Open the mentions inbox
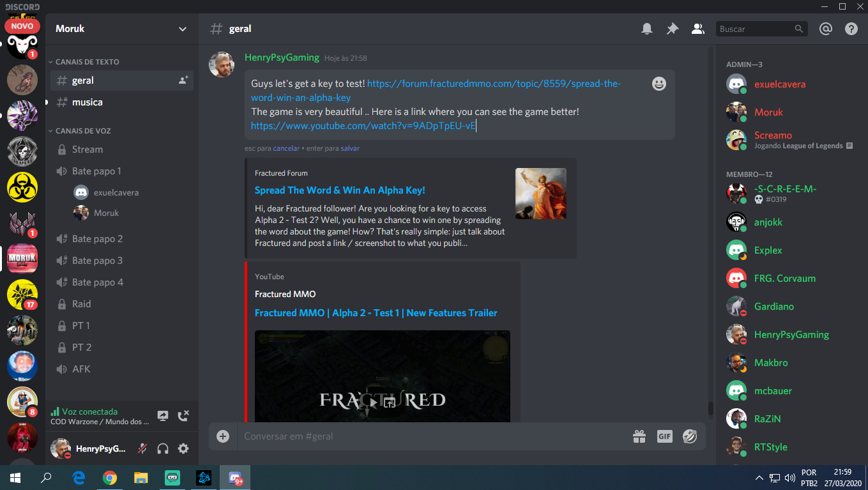The image size is (868, 490). pyautogui.click(x=826, y=29)
